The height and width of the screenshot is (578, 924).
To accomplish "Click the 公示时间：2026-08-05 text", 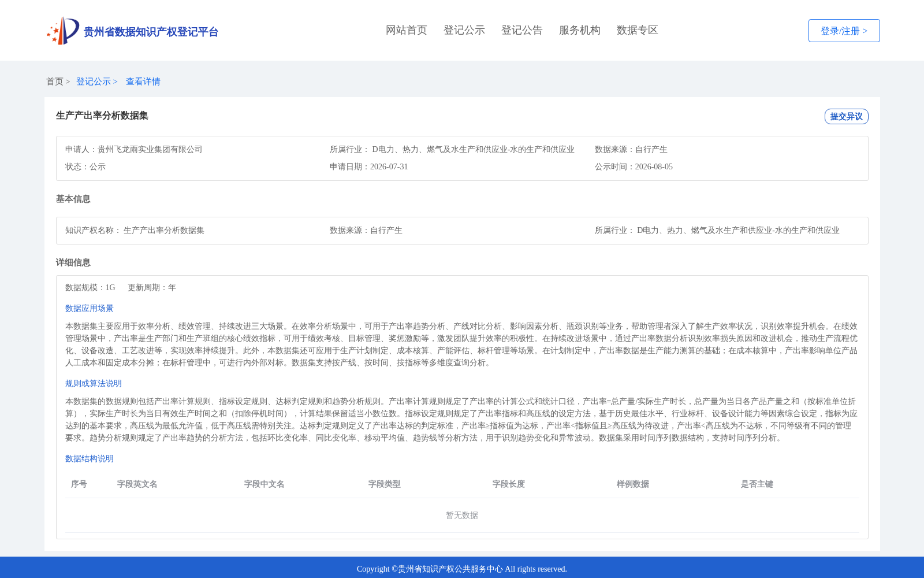I will click(634, 166).
